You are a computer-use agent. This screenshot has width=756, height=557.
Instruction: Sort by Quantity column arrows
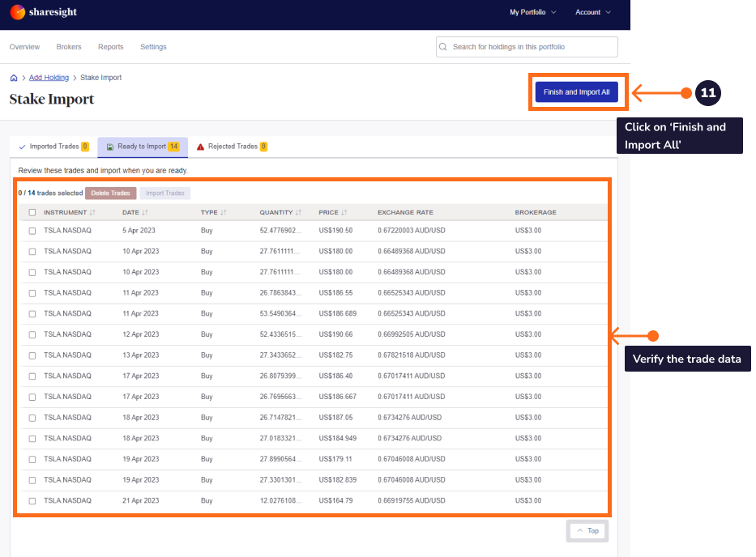pos(298,212)
